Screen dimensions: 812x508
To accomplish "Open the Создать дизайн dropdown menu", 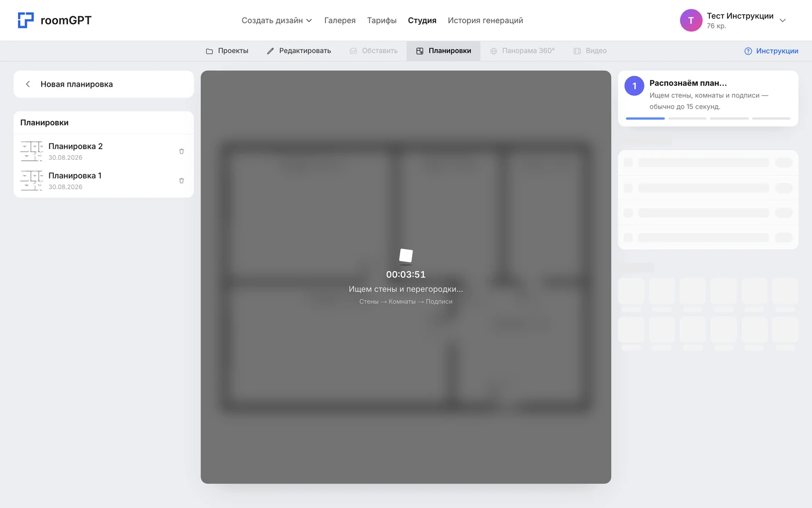I will tap(277, 20).
